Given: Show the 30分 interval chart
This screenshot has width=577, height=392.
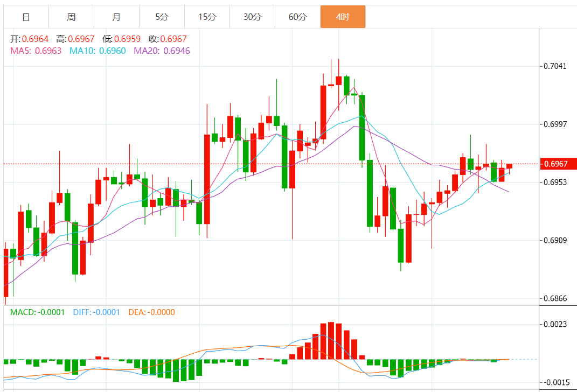Looking at the screenshot, I should coord(252,17).
